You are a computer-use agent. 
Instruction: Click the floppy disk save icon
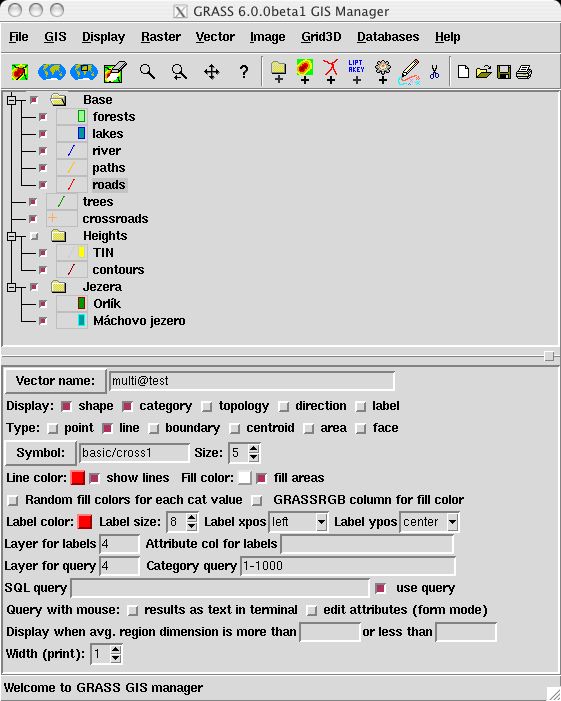tap(504, 72)
